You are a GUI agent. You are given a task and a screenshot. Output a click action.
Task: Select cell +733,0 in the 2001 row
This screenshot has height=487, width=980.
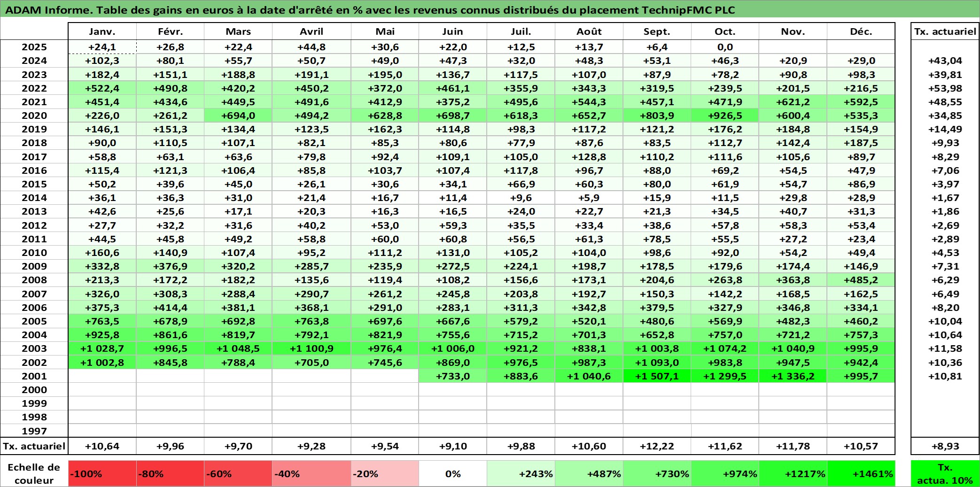(x=453, y=376)
